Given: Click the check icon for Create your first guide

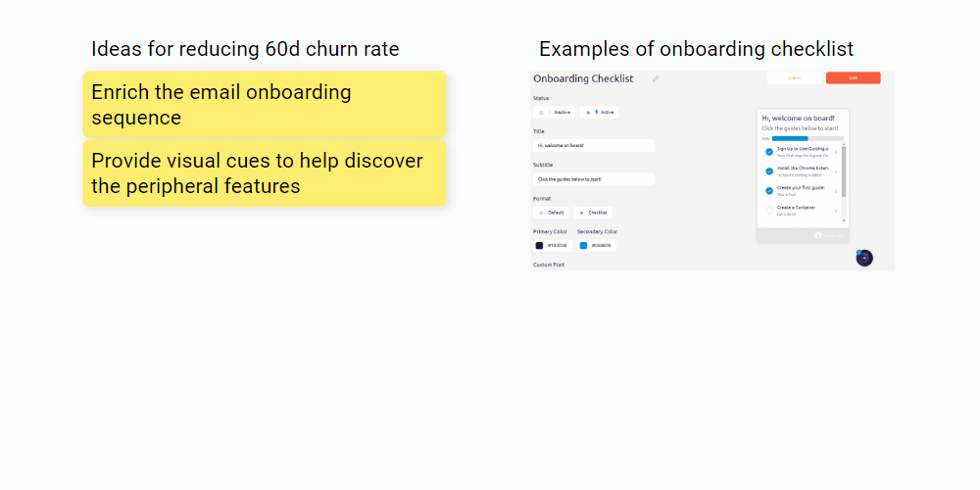Looking at the screenshot, I should point(769,190).
